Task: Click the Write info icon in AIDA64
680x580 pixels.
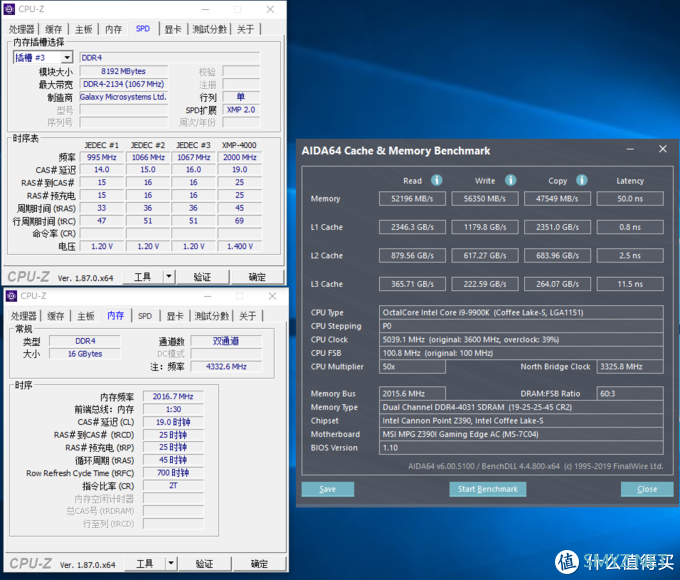Action: tap(510, 180)
